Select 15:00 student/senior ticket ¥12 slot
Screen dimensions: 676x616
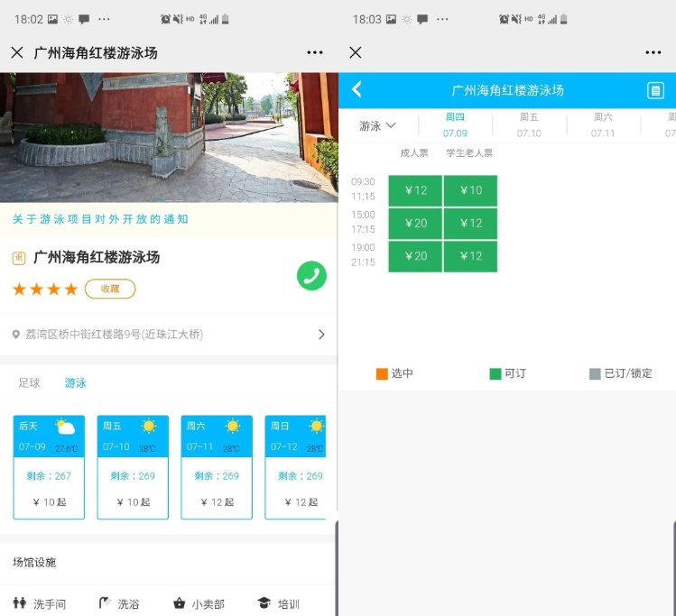(x=470, y=223)
